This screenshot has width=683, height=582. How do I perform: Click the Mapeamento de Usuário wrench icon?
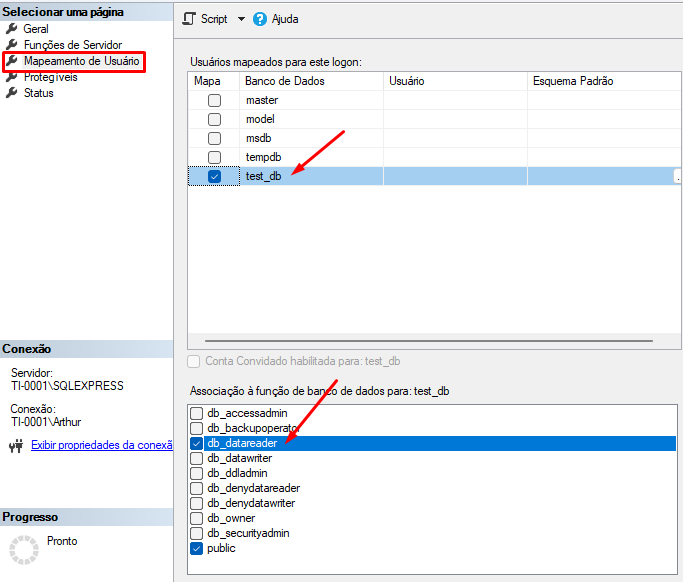12,61
